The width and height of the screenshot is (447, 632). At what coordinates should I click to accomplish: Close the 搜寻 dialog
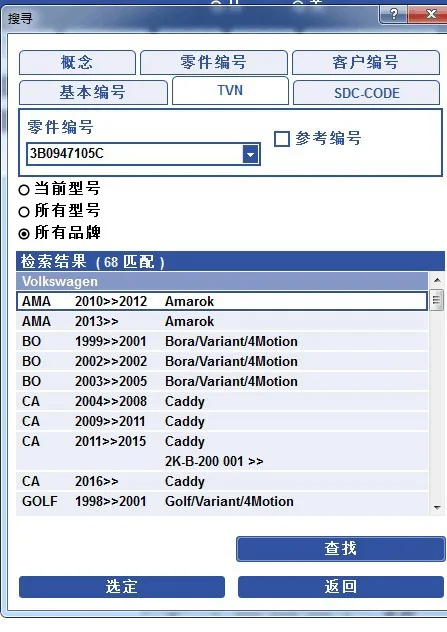pos(428,15)
